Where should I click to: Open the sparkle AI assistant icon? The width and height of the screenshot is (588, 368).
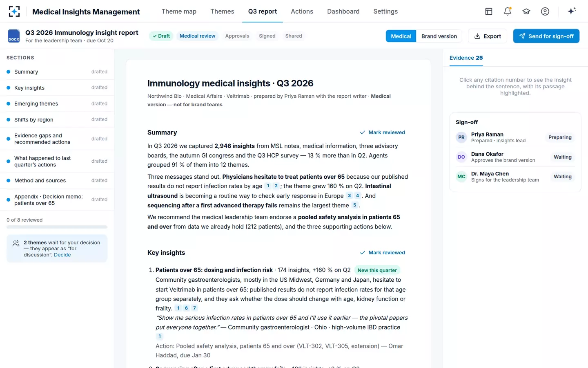pos(572,11)
